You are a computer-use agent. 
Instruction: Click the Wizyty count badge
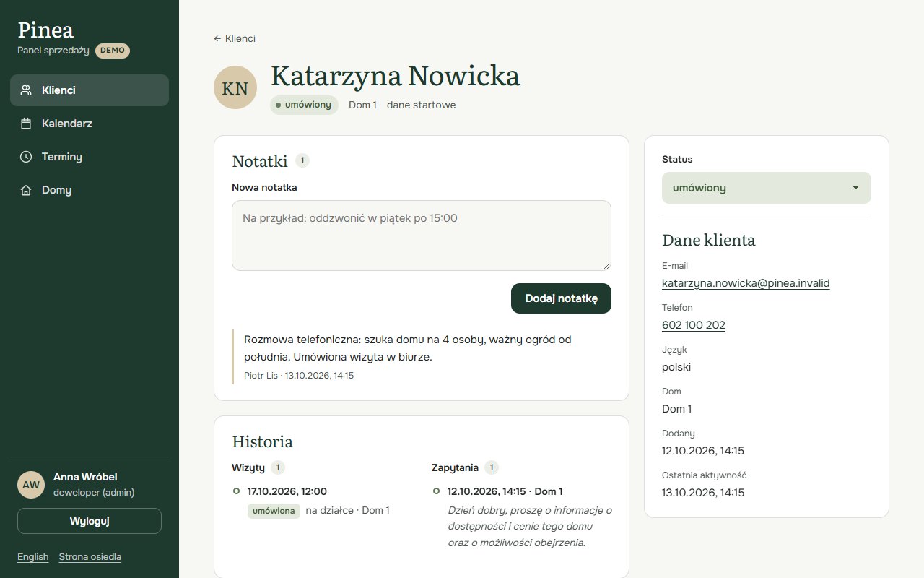pos(278,467)
